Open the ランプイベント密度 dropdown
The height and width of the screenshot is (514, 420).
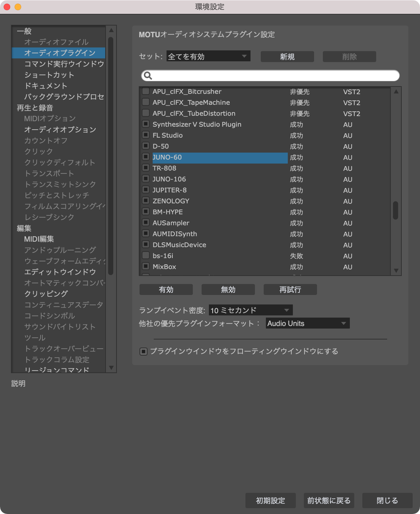[x=251, y=310]
